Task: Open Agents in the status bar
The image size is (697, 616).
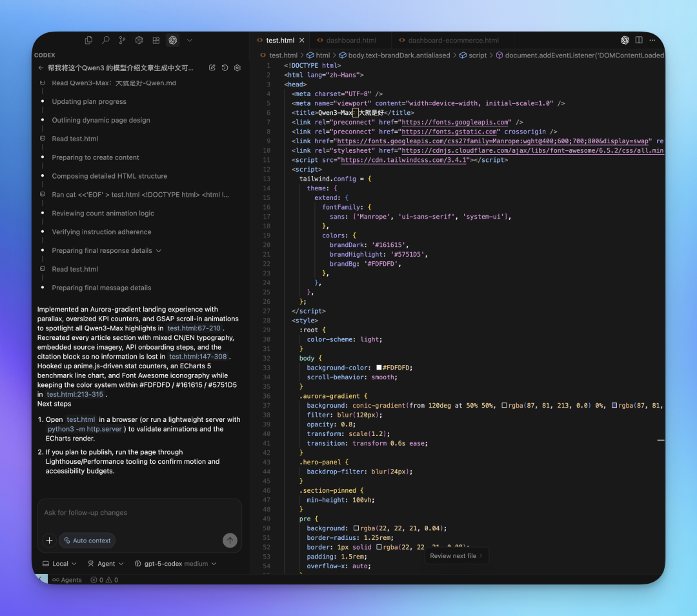Action: click(x=67, y=580)
